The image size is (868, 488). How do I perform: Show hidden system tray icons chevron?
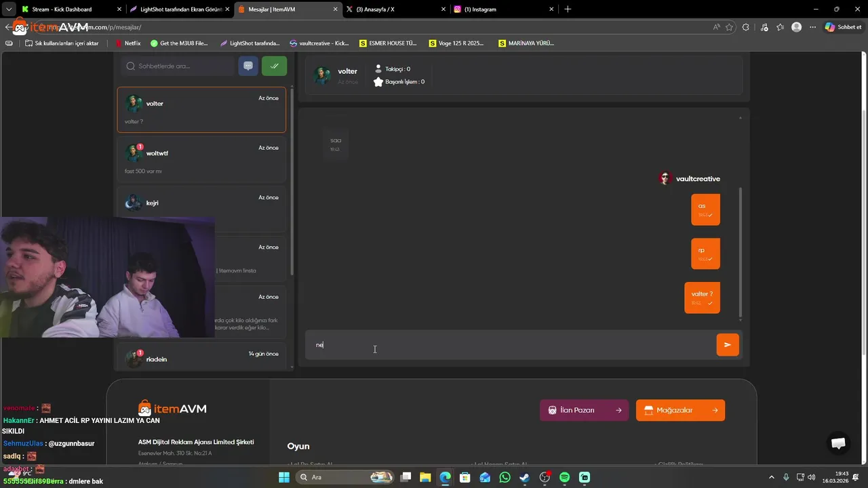click(x=771, y=477)
